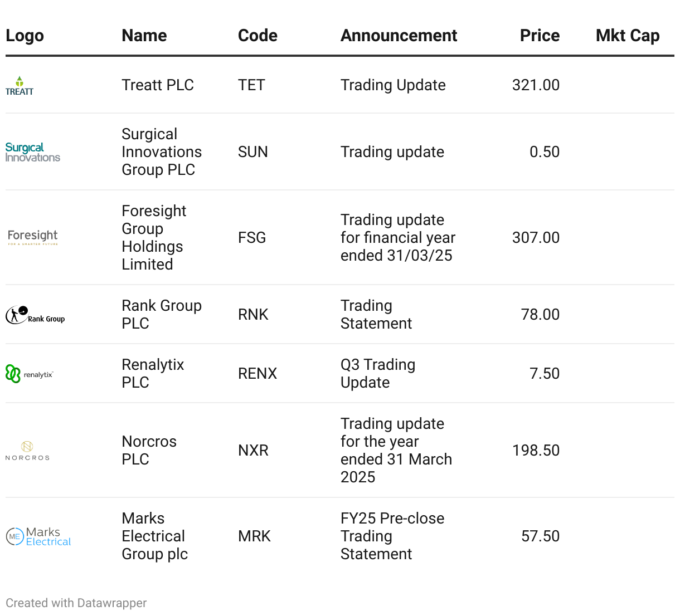Click the Name column header
Screen dimensions: 680x616
144,36
